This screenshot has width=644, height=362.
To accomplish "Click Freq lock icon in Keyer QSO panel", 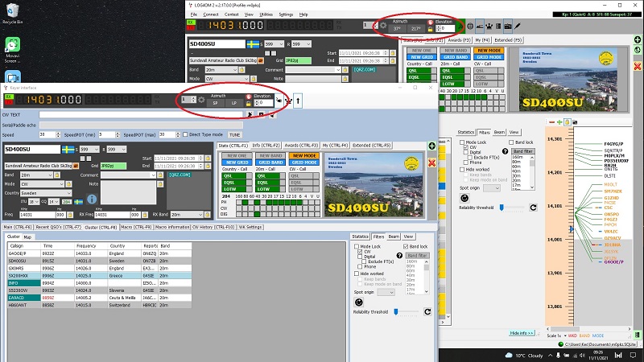I will [70, 215].
